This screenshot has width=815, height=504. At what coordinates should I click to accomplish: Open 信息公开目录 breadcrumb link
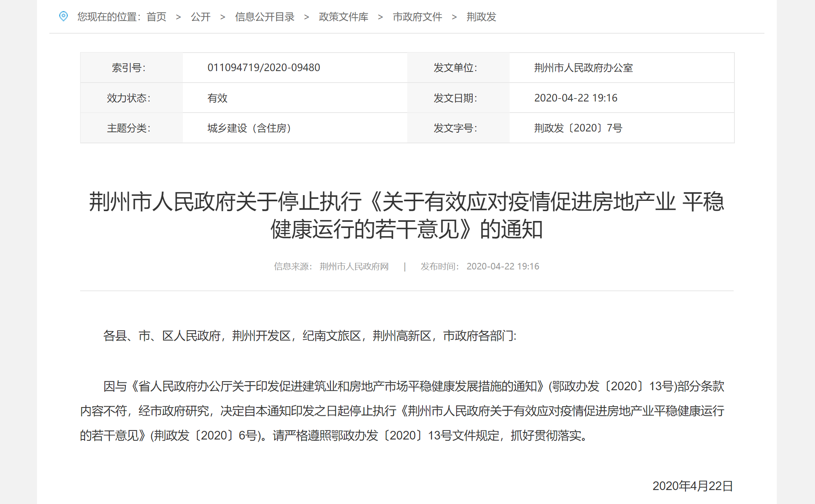265,17
